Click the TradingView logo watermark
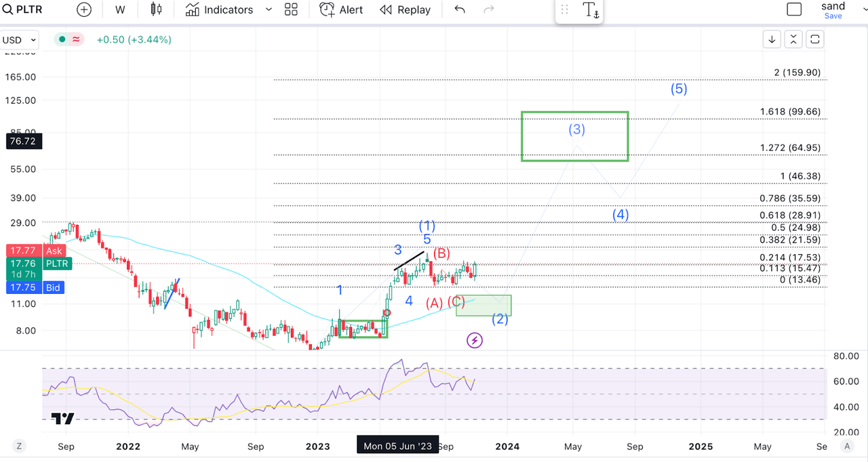 coord(62,418)
